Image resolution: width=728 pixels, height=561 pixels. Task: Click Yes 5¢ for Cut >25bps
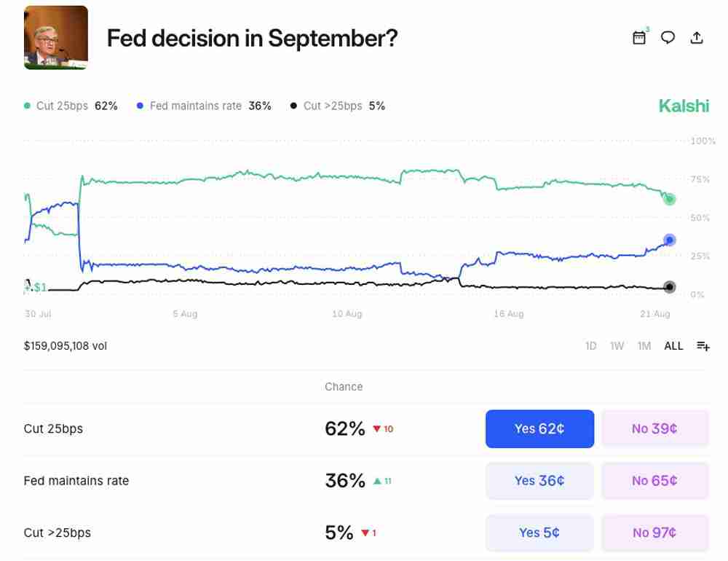point(539,533)
